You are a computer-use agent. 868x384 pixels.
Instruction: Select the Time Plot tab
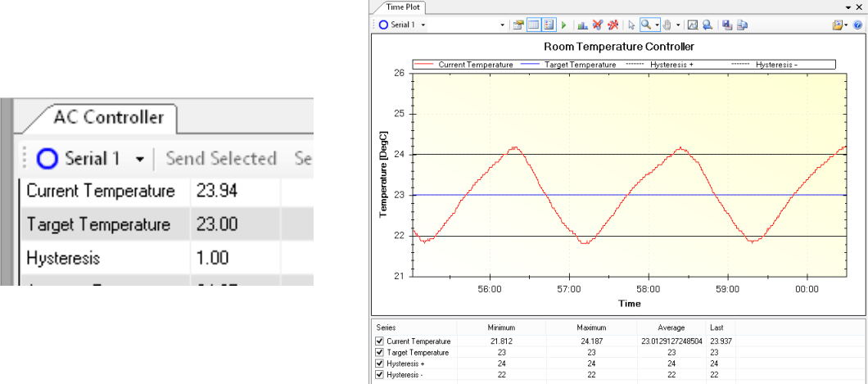397,7
